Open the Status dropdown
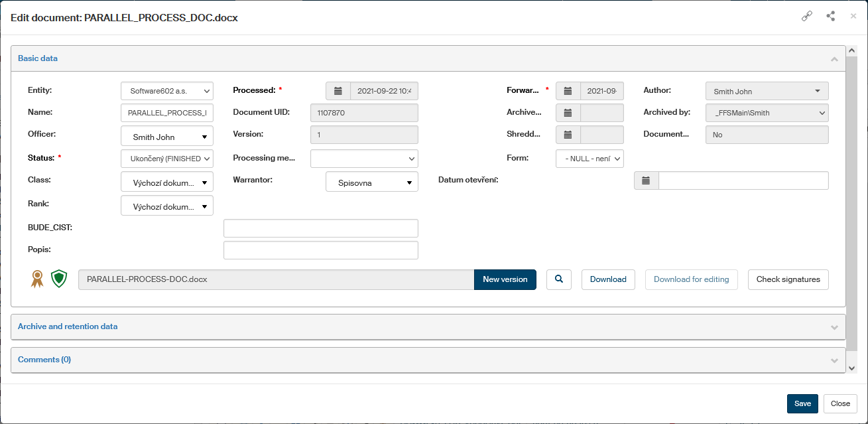868x424 pixels. tap(167, 159)
